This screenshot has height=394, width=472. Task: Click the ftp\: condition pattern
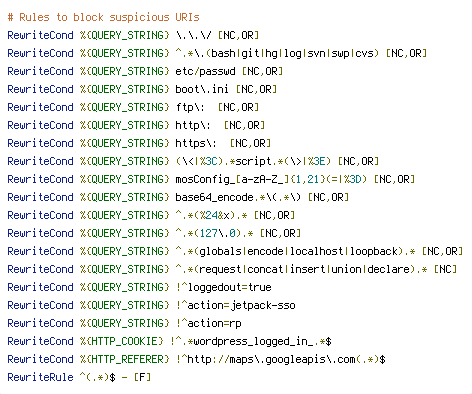tap(190, 107)
